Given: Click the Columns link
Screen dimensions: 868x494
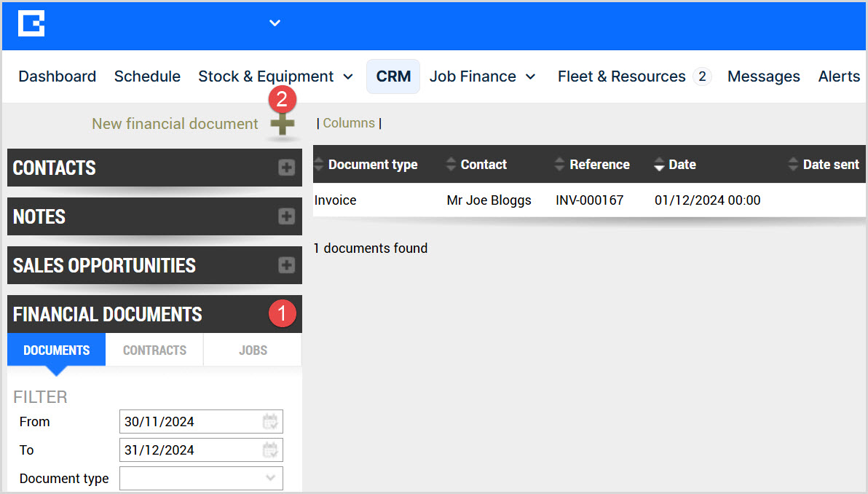Looking at the screenshot, I should coord(349,123).
